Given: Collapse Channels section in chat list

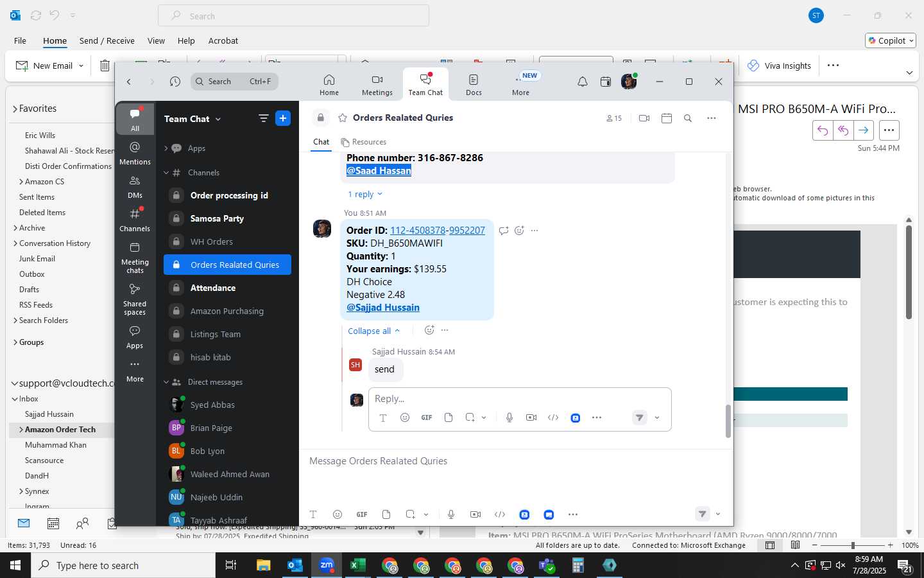Looking at the screenshot, I should point(166,173).
